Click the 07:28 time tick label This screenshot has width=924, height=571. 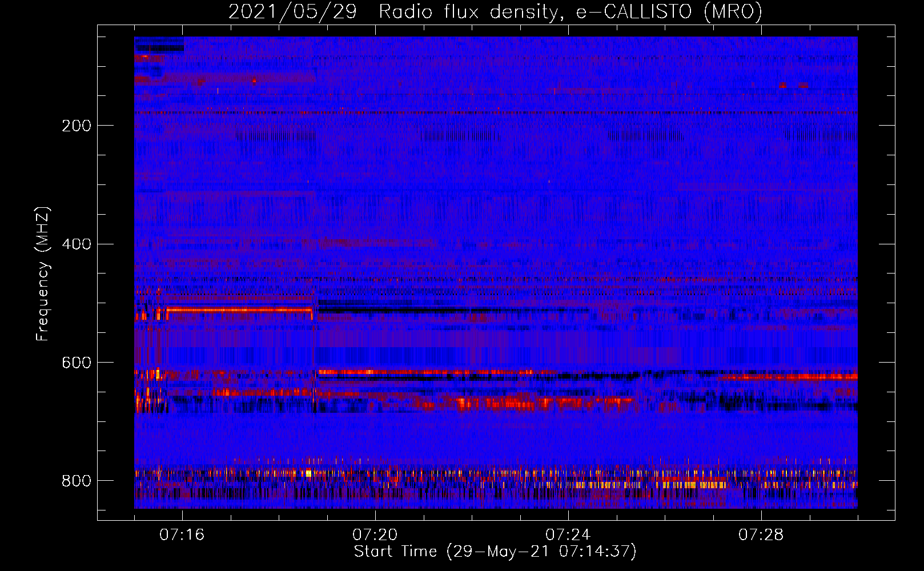pyautogui.click(x=761, y=535)
